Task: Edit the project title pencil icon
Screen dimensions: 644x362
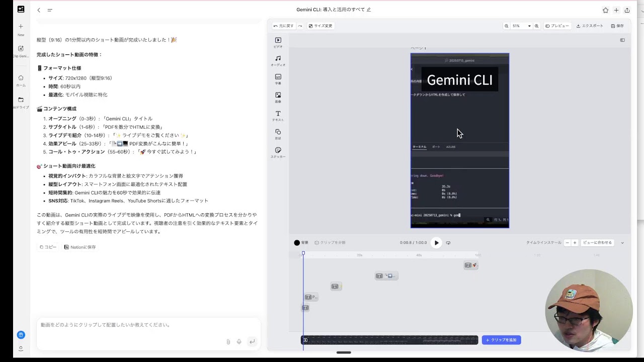Action: click(x=369, y=10)
